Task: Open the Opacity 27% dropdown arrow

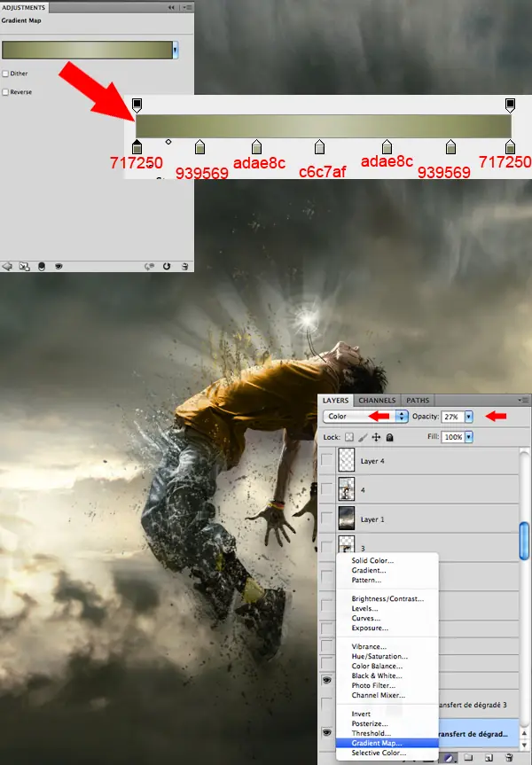Action: (x=469, y=417)
